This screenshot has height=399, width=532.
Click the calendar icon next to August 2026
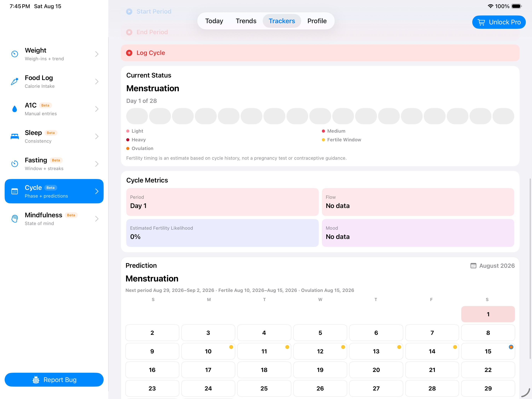(473, 266)
